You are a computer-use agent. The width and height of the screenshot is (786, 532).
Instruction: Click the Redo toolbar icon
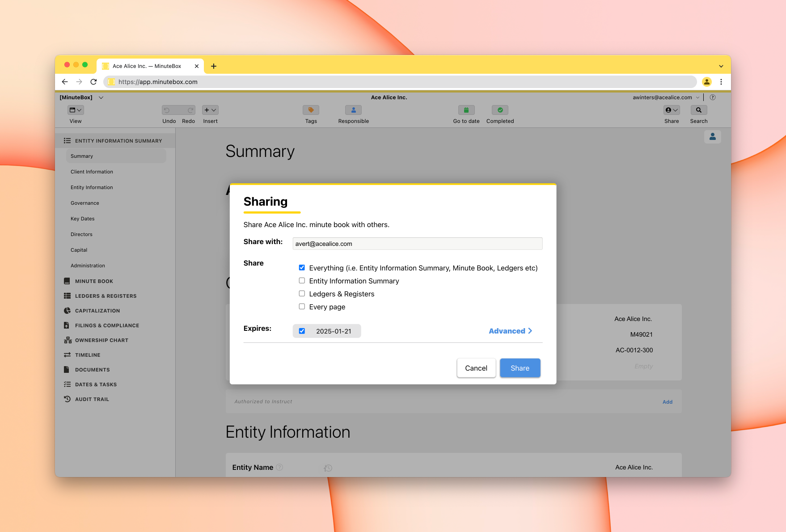tap(190, 110)
